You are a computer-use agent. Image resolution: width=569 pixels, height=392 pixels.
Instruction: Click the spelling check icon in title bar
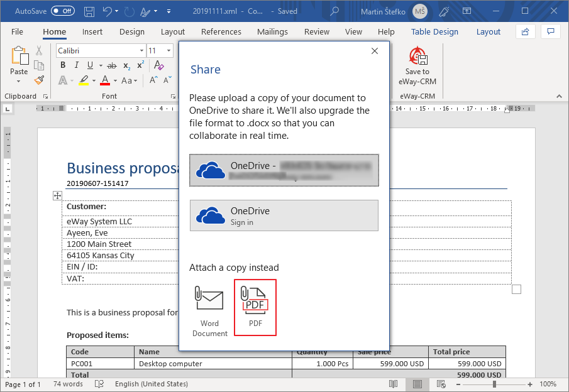pyautogui.click(x=145, y=11)
